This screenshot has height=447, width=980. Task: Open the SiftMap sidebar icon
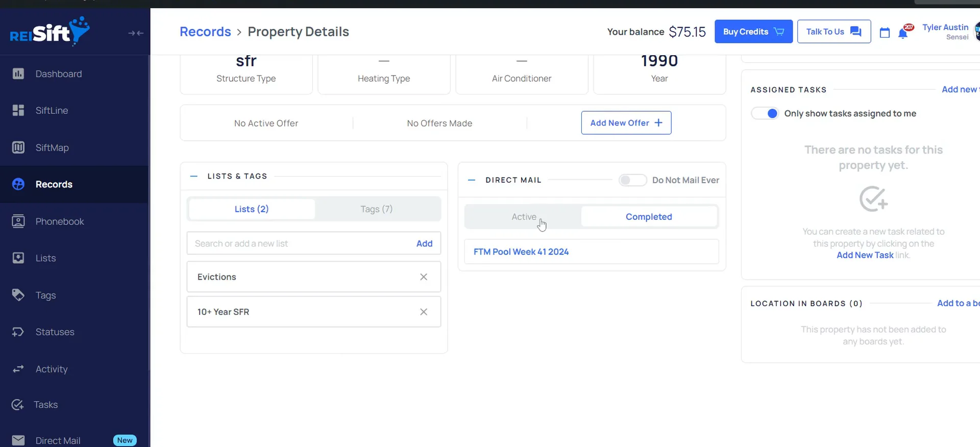(18, 147)
